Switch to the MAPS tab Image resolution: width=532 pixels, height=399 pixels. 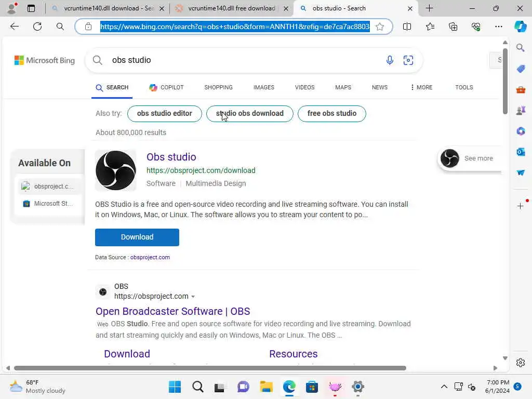(x=343, y=87)
